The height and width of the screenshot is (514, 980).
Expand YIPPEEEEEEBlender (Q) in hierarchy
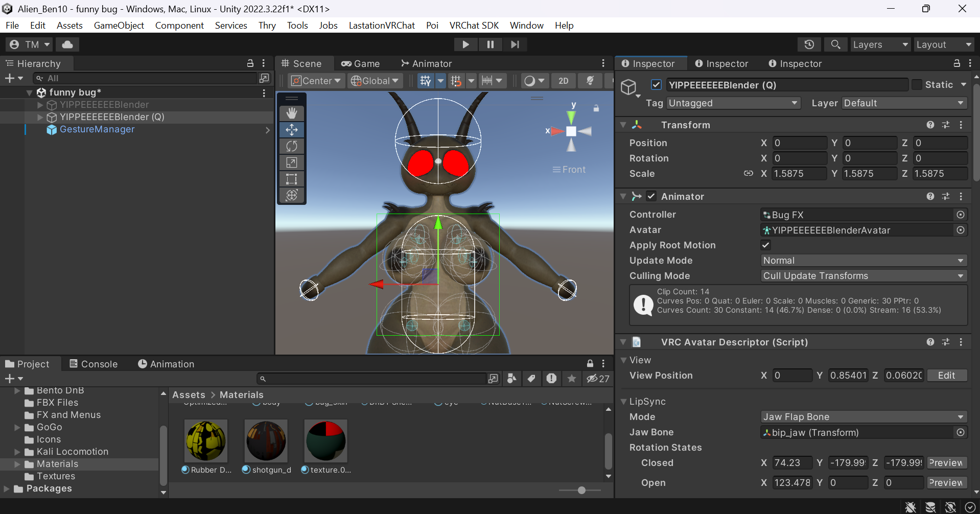pyautogui.click(x=40, y=117)
